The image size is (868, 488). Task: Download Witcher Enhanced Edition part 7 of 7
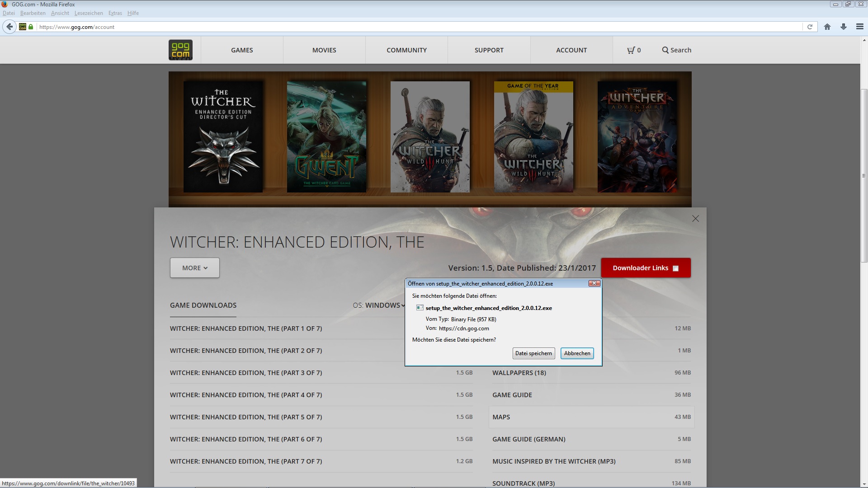[x=321, y=461]
